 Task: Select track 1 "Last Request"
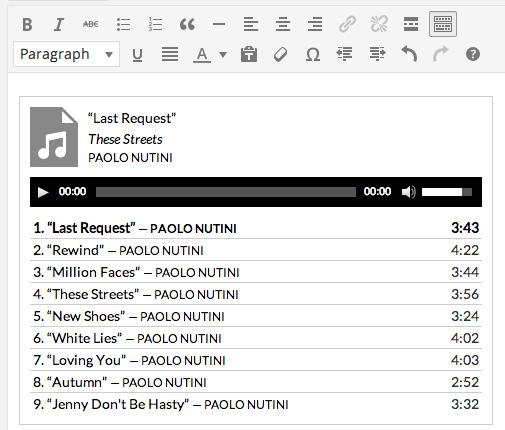(x=256, y=228)
